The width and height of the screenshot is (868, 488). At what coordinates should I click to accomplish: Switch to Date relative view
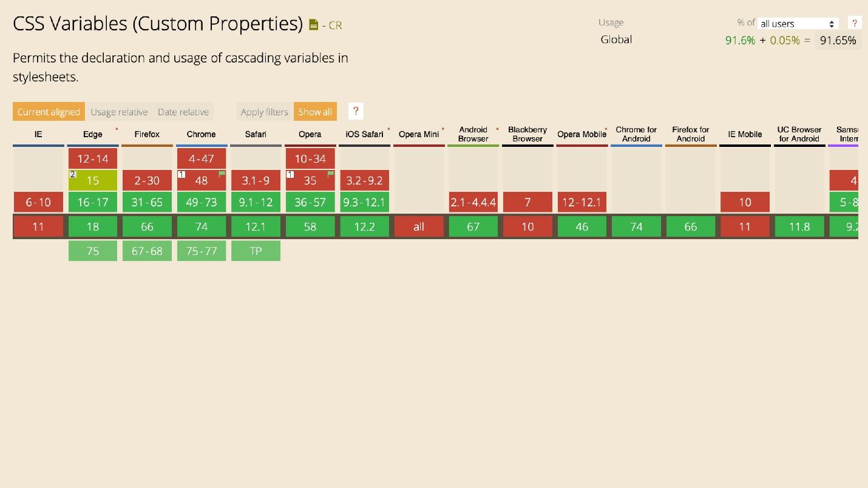[x=183, y=112]
